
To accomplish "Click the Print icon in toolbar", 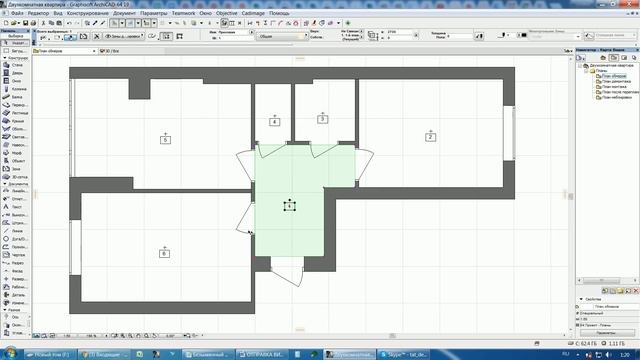I will 33,23.
